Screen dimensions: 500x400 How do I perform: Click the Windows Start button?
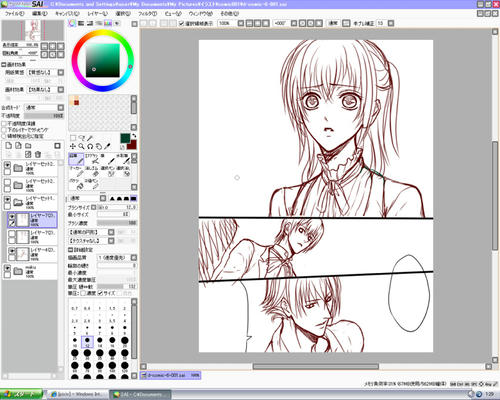click(21, 395)
